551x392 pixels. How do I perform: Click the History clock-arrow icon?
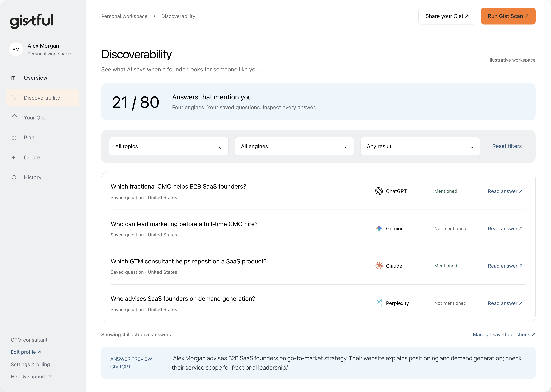(x=14, y=177)
